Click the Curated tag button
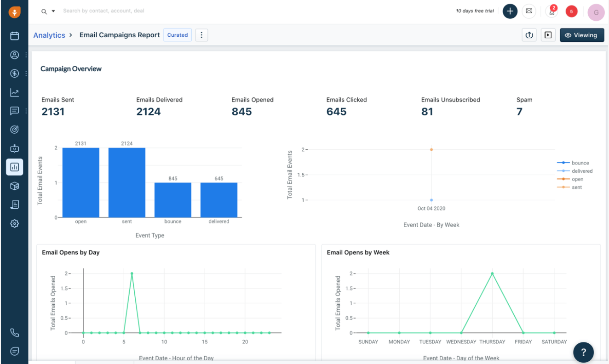Viewport: 609px width, 364px height. (x=178, y=35)
